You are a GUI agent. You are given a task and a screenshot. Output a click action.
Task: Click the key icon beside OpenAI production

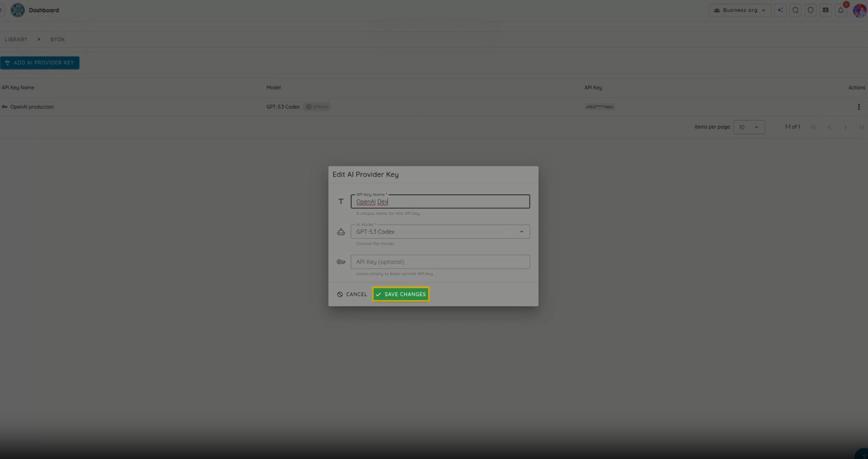click(5, 106)
